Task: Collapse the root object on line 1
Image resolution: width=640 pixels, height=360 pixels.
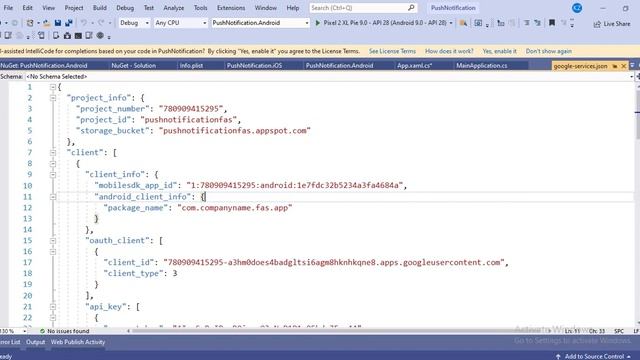Action: tap(53, 87)
